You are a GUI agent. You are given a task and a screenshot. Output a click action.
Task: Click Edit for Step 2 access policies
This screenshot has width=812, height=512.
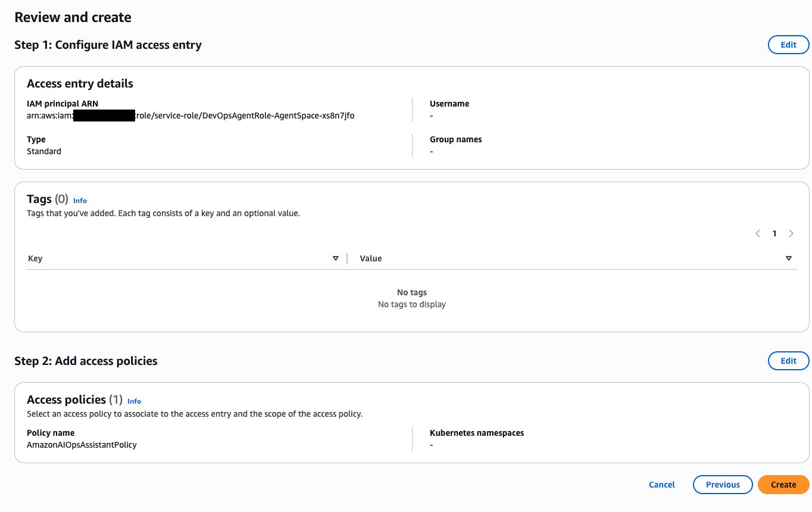click(x=788, y=361)
